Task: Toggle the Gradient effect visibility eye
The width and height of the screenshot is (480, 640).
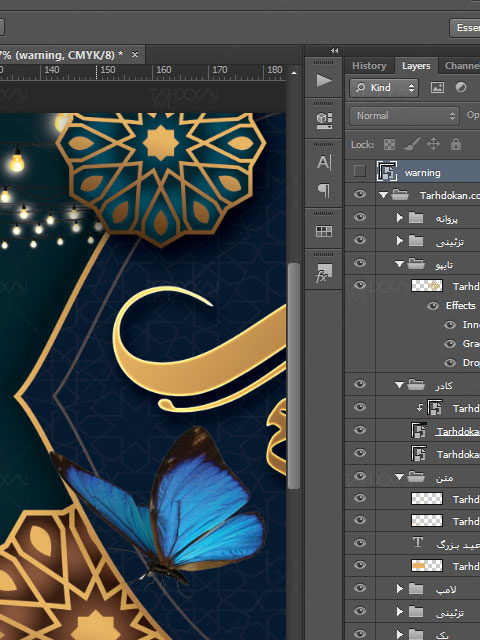Action: point(450,344)
